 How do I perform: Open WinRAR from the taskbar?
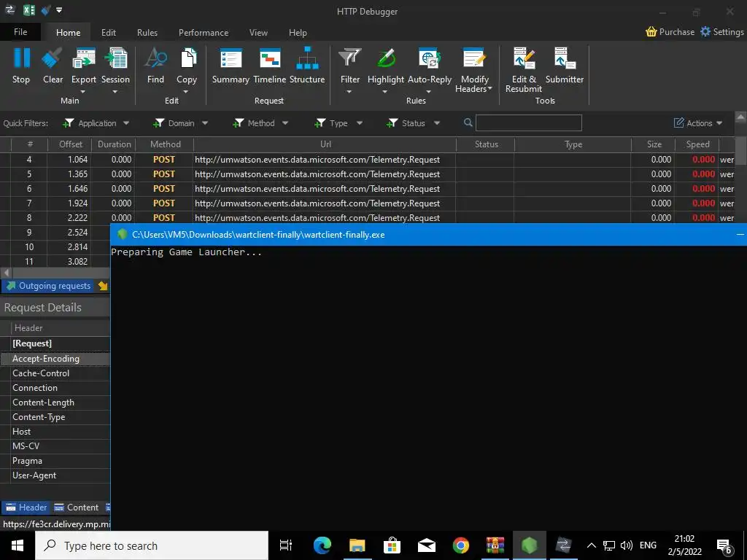[495, 545]
